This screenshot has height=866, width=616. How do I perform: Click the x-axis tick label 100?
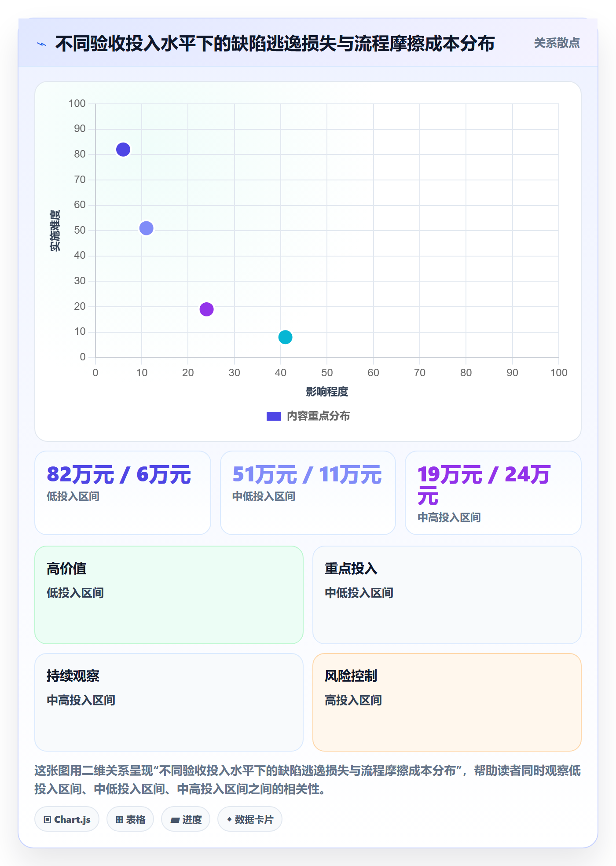coord(559,373)
